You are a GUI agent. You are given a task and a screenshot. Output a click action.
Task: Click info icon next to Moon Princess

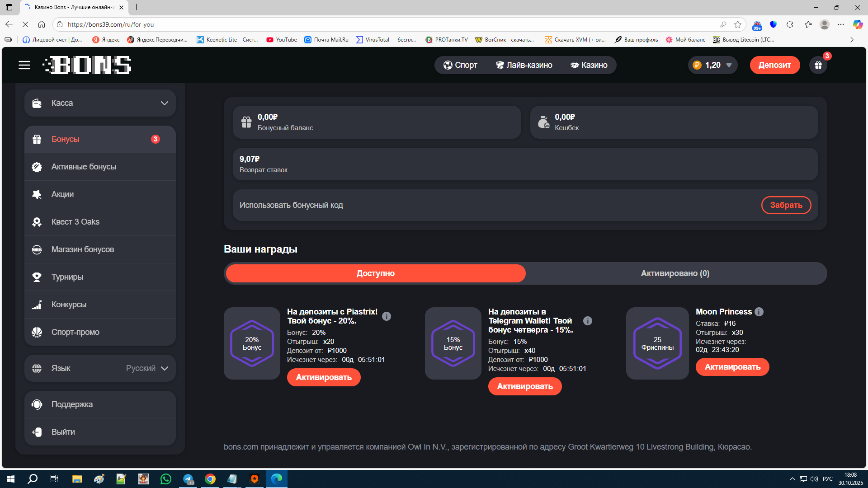[x=759, y=312]
